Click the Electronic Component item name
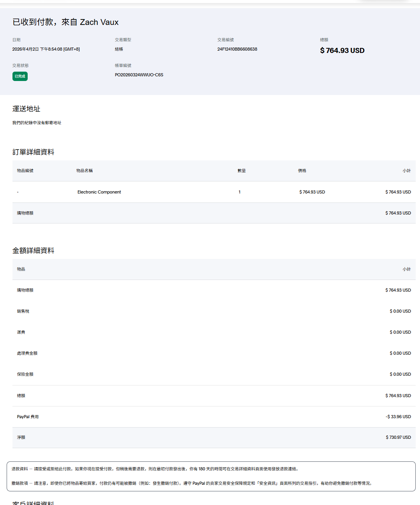The height and width of the screenshot is (505, 420). pyautogui.click(x=99, y=192)
